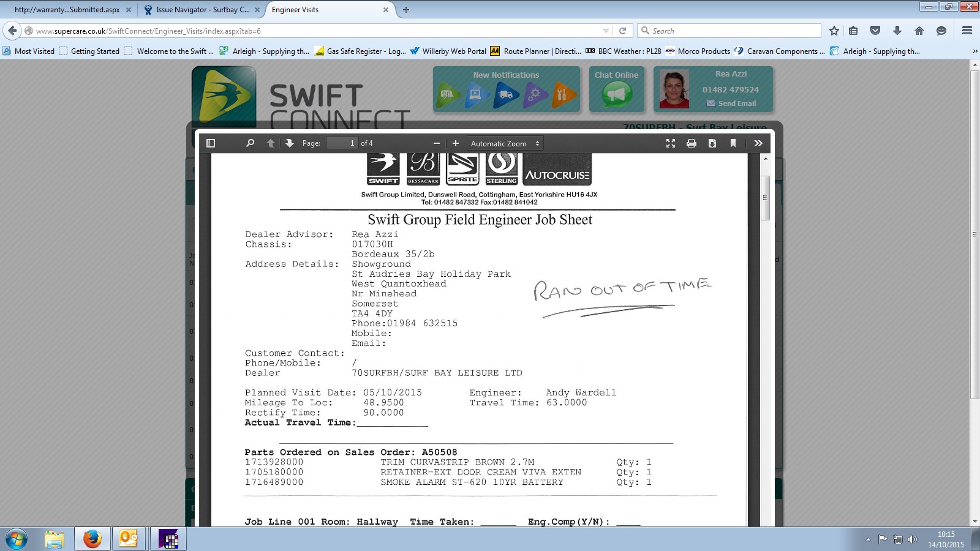The width and height of the screenshot is (980, 551).
Task: Go to Firefox home page
Action: (919, 31)
